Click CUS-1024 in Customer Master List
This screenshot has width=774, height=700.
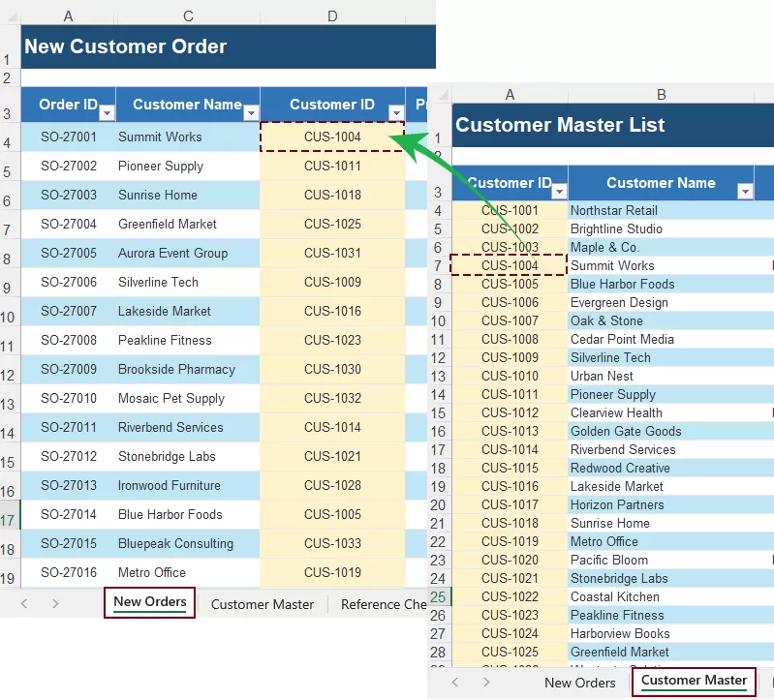pyautogui.click(x=510, y=633)
